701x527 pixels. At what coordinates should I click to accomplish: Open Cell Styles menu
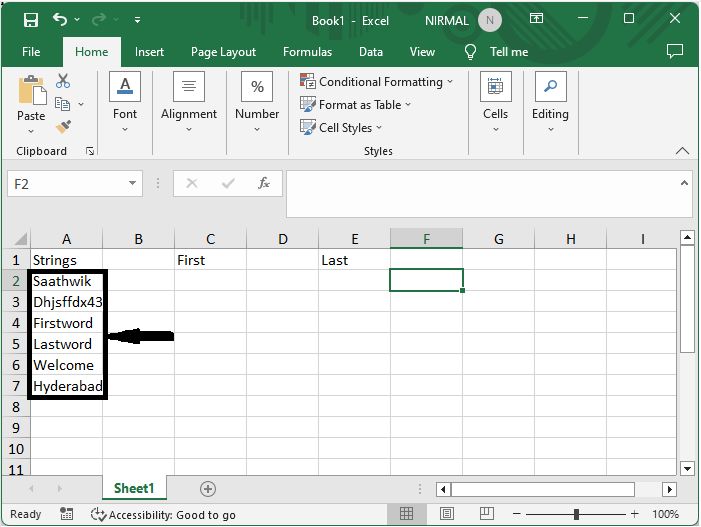click(x=341, y=127)
